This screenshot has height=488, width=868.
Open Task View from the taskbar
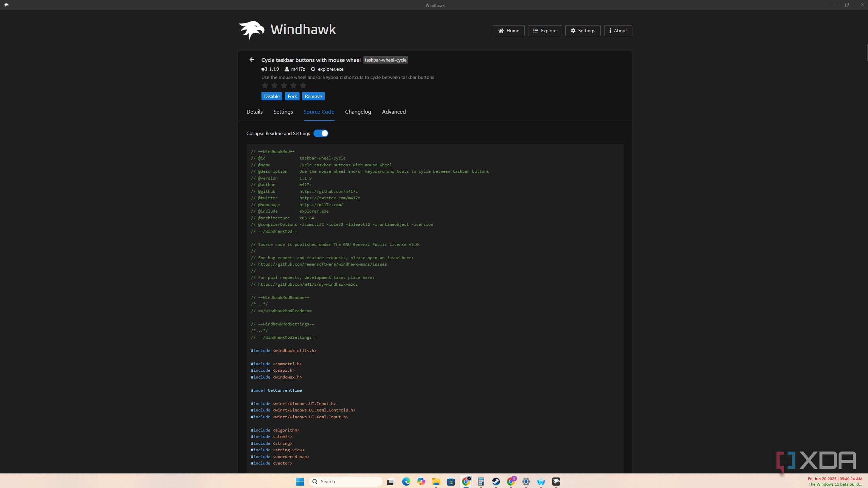tap(391, 482)
